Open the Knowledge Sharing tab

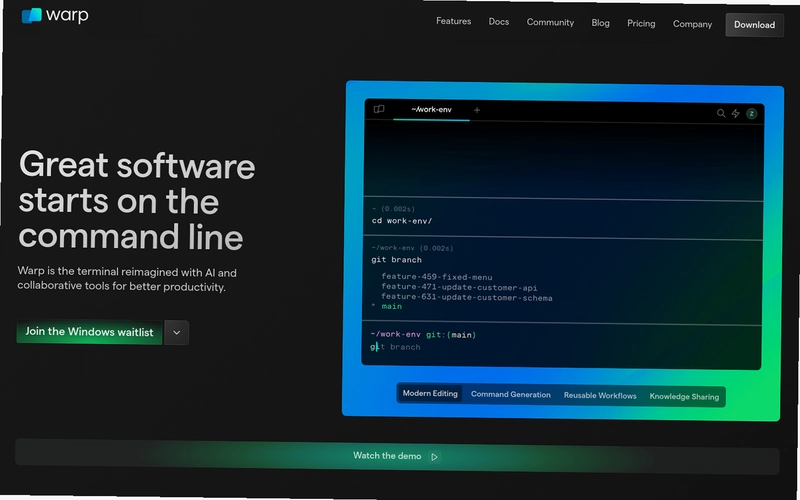pyautogui.click(x=684, y=396)
